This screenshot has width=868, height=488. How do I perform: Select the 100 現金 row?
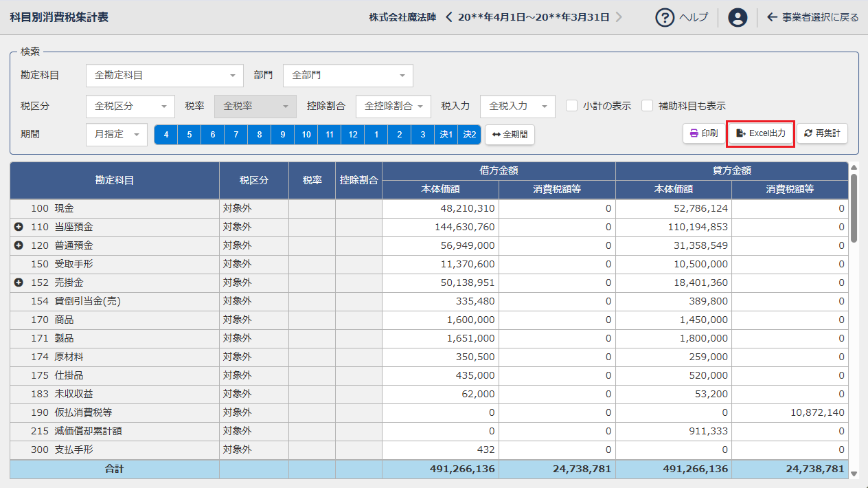pyautogui.click(x=429, y=208)
